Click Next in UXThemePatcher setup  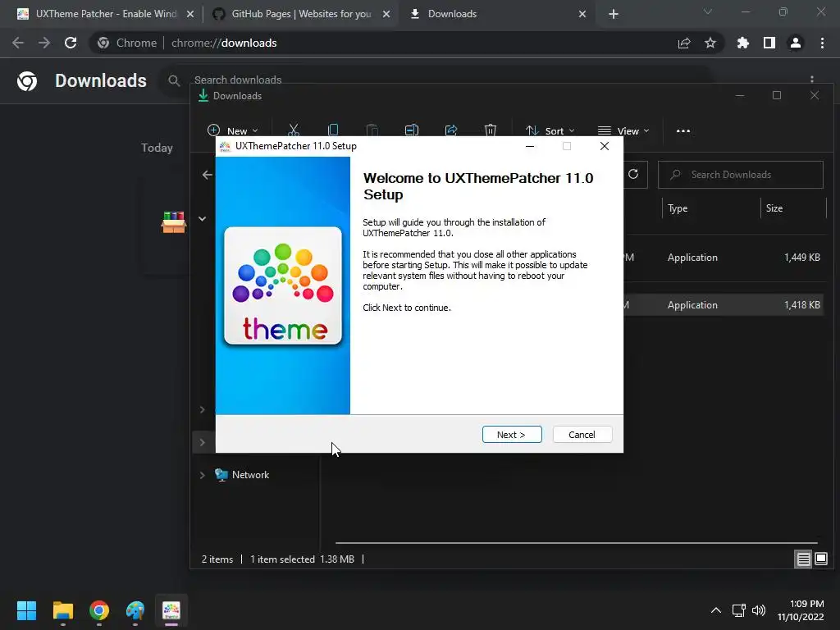[512, 435]
